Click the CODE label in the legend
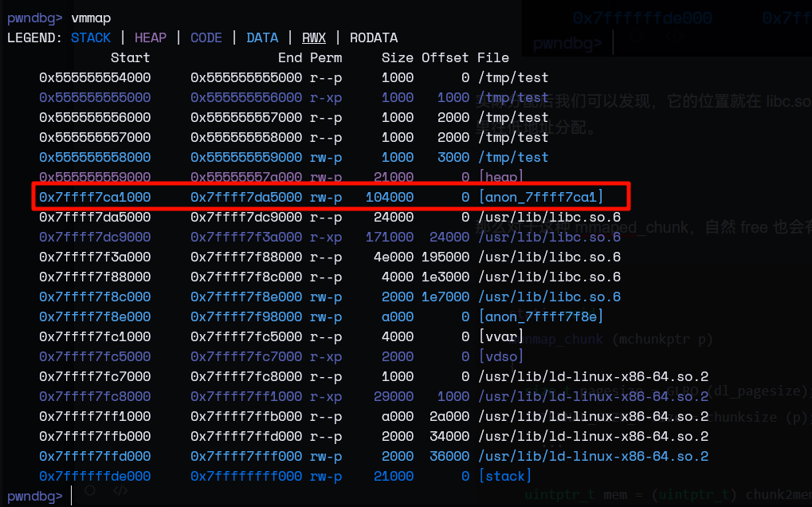This screenshot has width=812, height=507. click(x=206, y=37)
